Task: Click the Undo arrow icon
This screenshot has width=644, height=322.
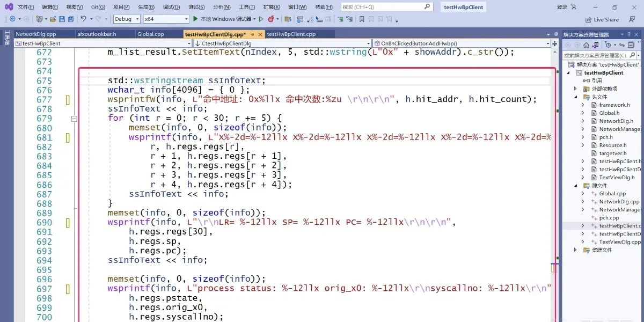Action: tap(84, 19)
